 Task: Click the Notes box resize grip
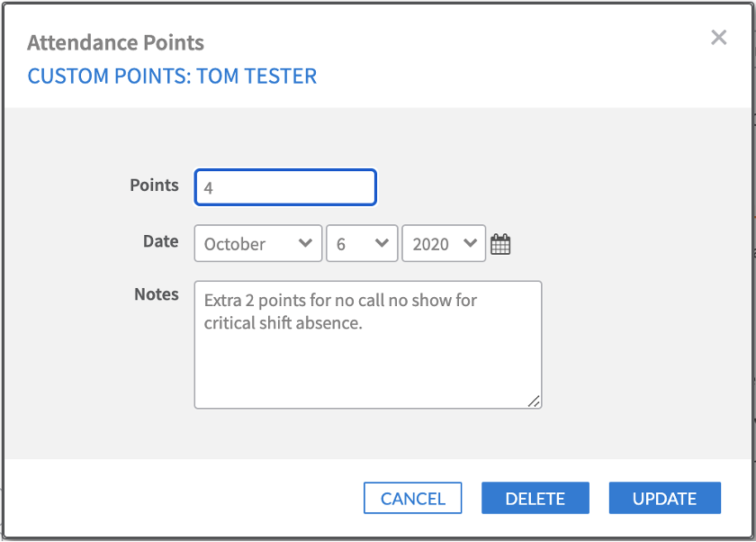point(534,402)
